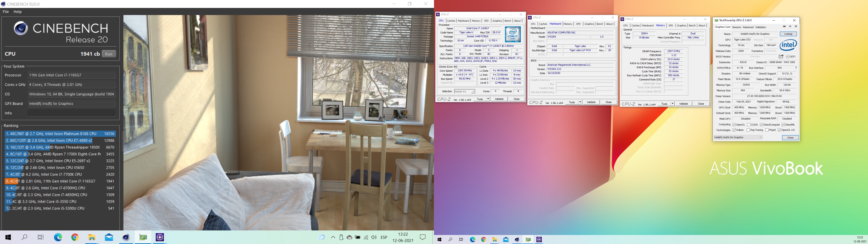Click the Bus Interface question mark in GPU-Z
The width and height of the screenshot is (868, 244).
[x=796, y=68]
